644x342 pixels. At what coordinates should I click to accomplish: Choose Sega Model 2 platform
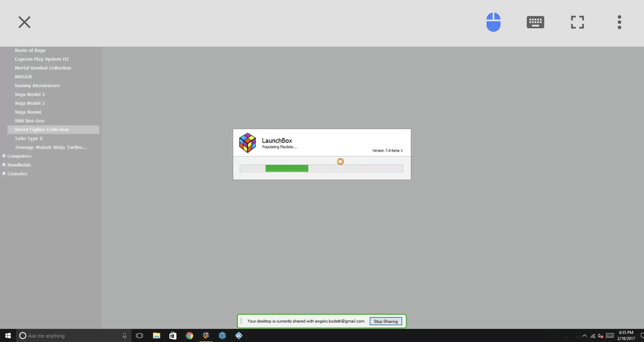pos(30,94)
